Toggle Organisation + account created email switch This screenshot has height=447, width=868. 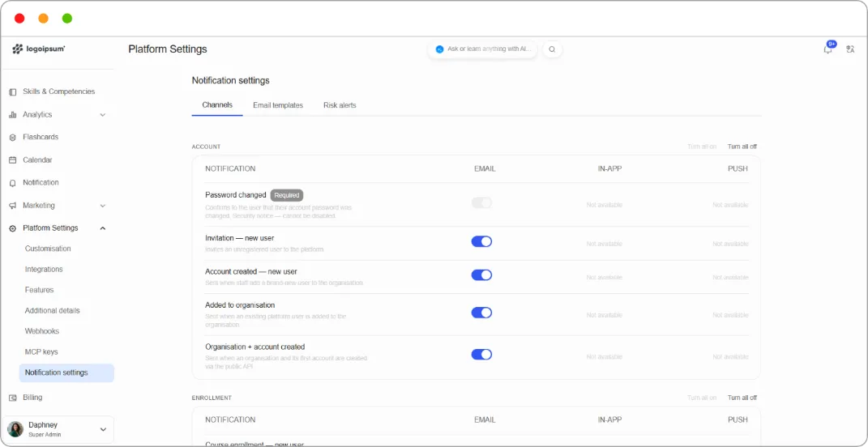click(481, 354)
